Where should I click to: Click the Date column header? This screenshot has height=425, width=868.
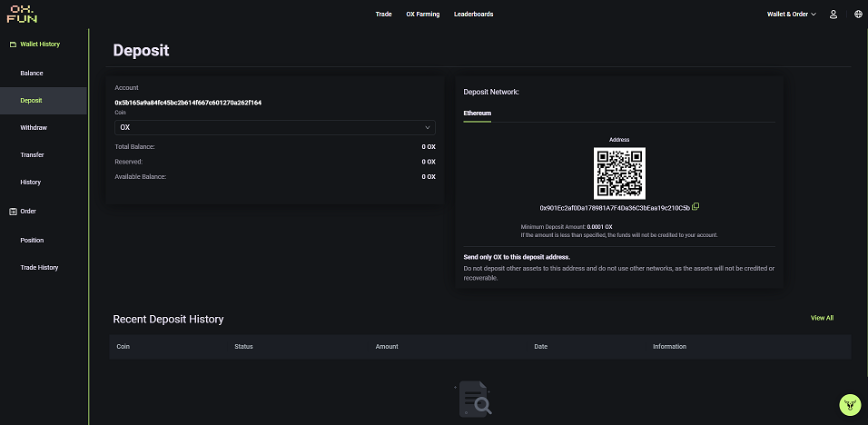tap(541, 346)
